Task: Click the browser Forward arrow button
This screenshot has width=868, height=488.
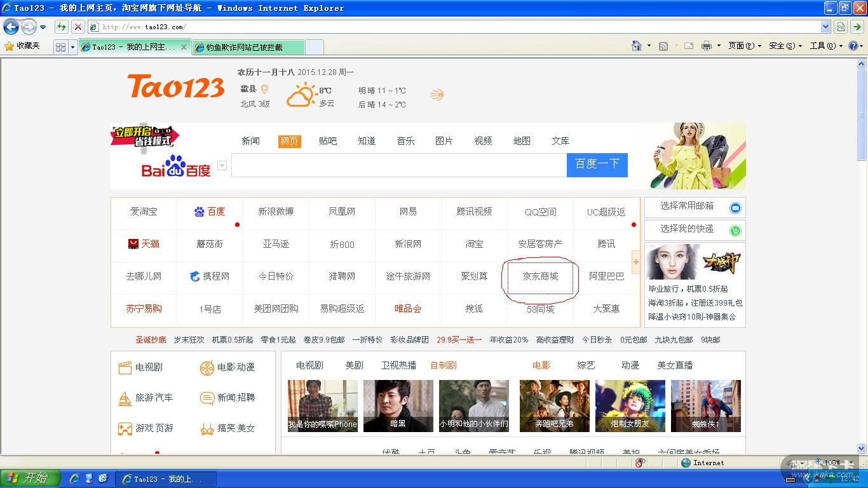Action: tap(29, 27)
